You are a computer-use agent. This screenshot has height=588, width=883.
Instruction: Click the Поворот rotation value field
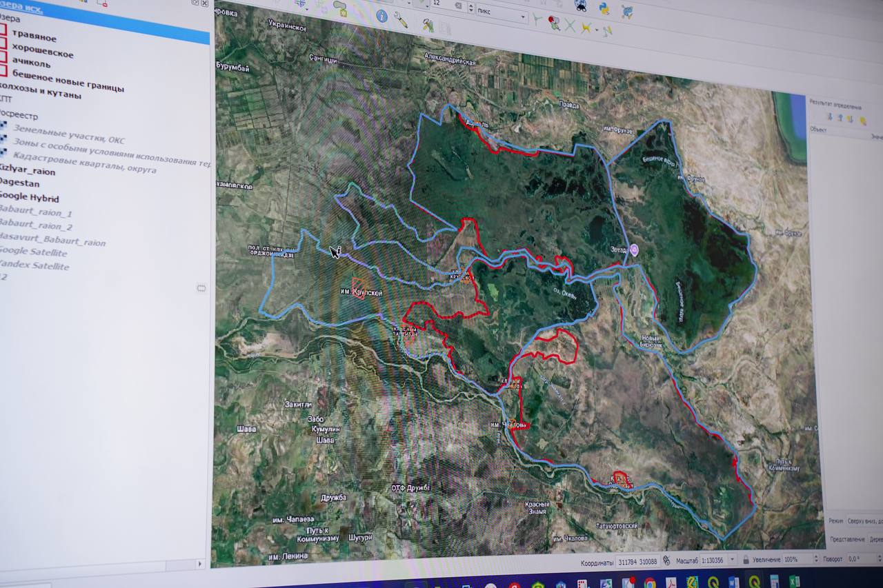[858, 558]
